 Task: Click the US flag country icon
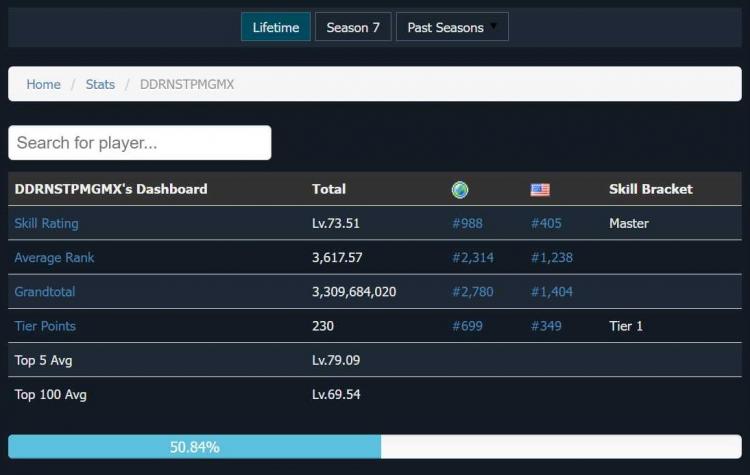tap(540, 190)
